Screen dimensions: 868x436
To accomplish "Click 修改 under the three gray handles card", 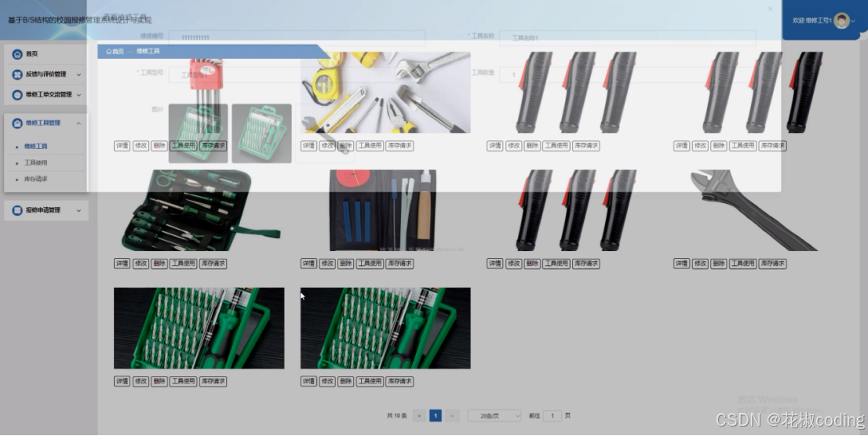I will pyautogui.click(x=514, y=146).
